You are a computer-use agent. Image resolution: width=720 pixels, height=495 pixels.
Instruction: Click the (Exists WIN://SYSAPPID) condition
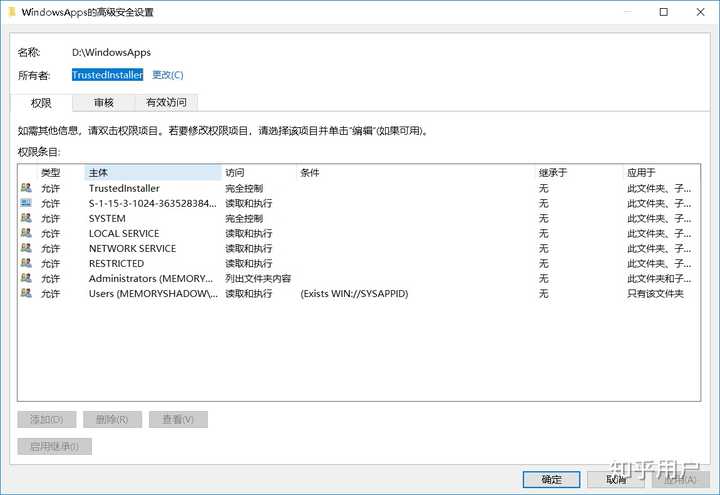click(x=354, y=293)
